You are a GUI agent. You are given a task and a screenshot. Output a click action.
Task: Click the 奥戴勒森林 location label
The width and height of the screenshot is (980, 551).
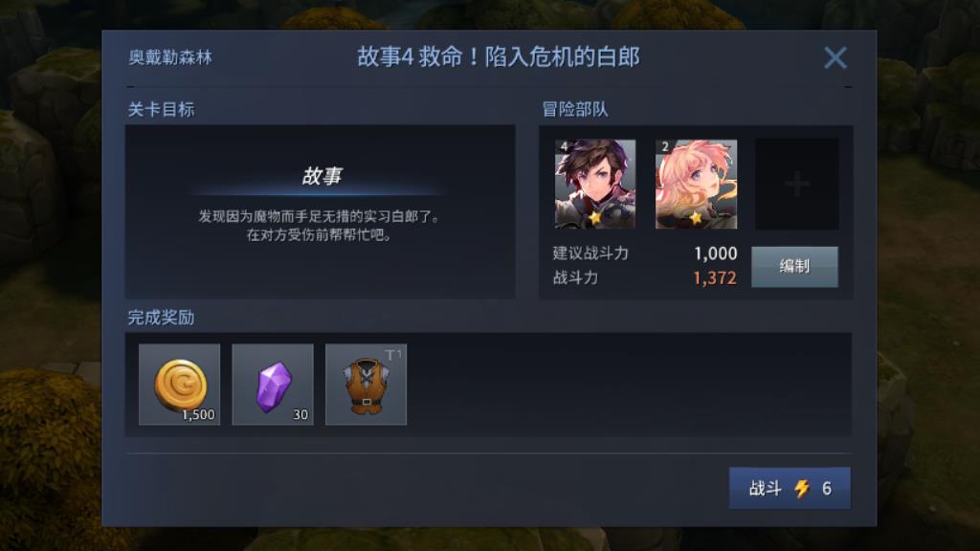pos(170,57)
